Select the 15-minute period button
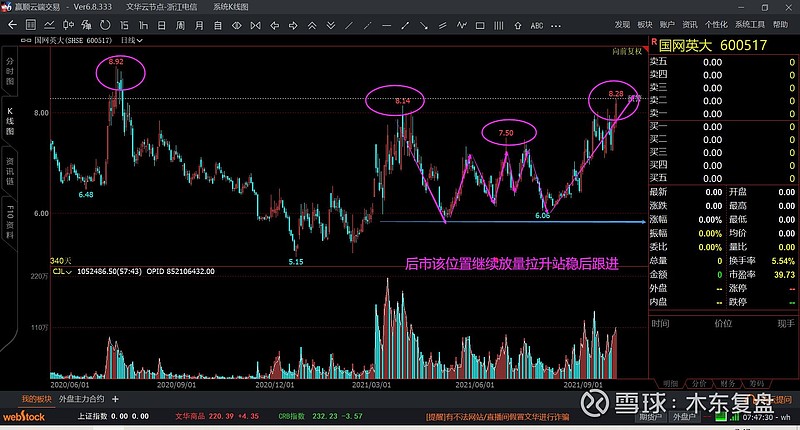The height and width of the screenshot is (430, 800). coord(124,25)
